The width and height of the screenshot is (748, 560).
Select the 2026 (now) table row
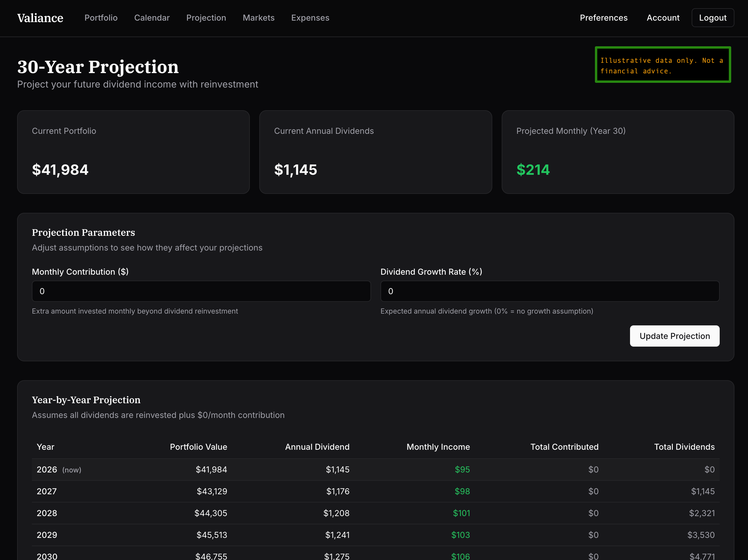(375, 470)
